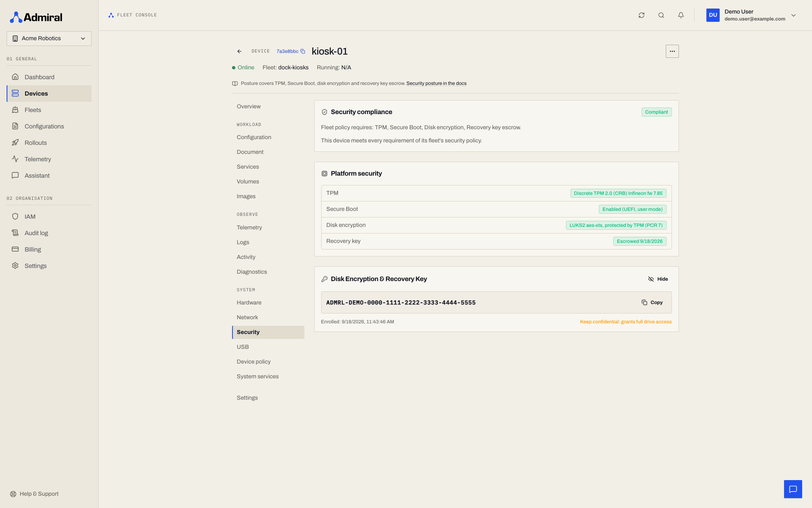Click the Compliant status badge

point(656,112)
